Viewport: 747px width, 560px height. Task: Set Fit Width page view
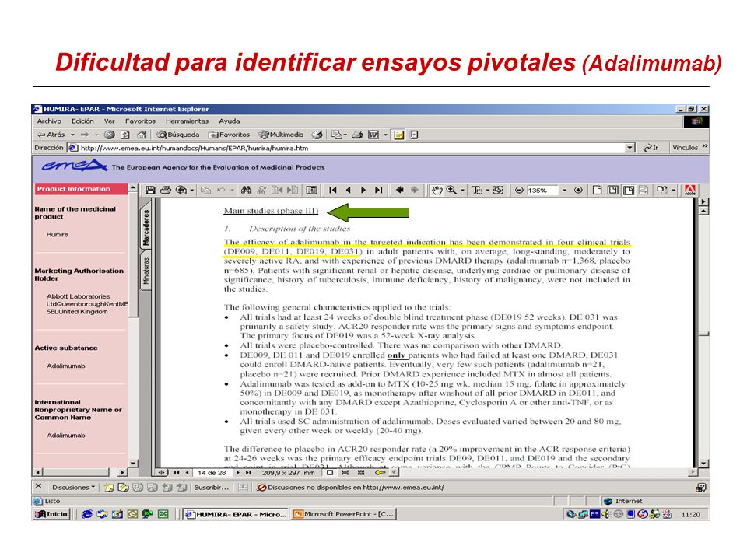[628, 190]
